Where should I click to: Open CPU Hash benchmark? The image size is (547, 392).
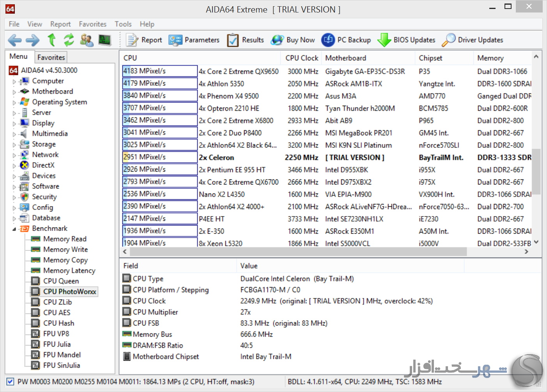pyautogui.click(x=53, y=323)
